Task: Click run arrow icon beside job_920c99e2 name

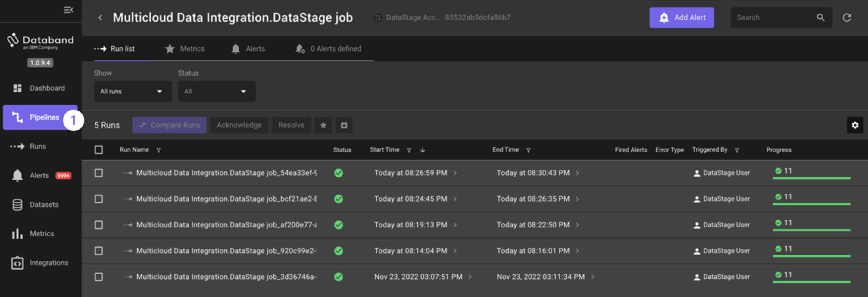Action: click(x=128, y=251)
